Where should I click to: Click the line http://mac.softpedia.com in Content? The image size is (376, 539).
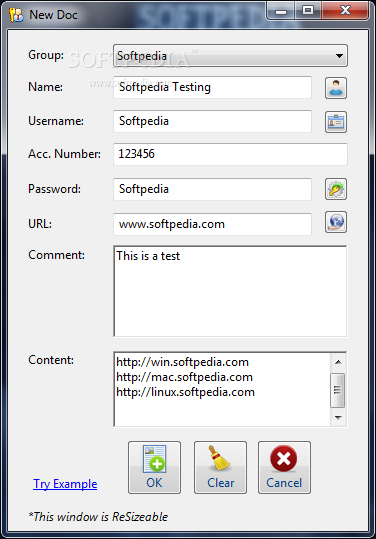click(185, 377)
